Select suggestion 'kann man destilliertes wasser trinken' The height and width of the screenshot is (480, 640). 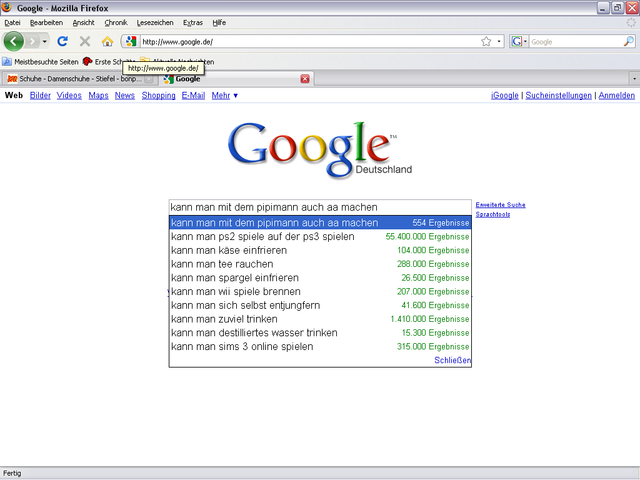point(320,333)
